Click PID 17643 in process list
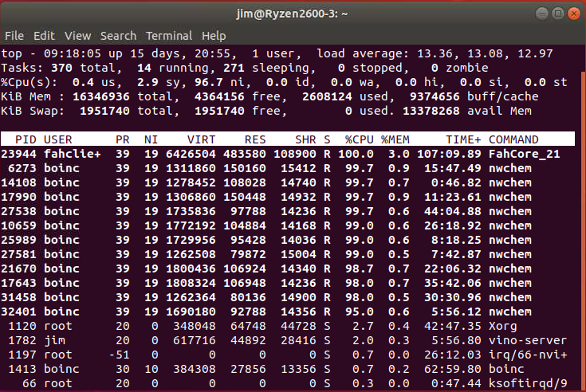Image resolution: width=586 pixels, height=392 pixels. (18, 283)
